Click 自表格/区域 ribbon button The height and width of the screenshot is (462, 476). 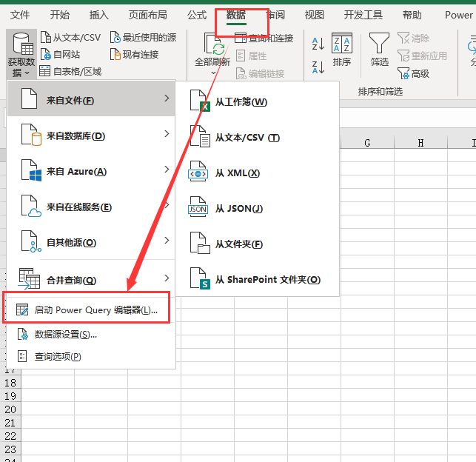70,72
